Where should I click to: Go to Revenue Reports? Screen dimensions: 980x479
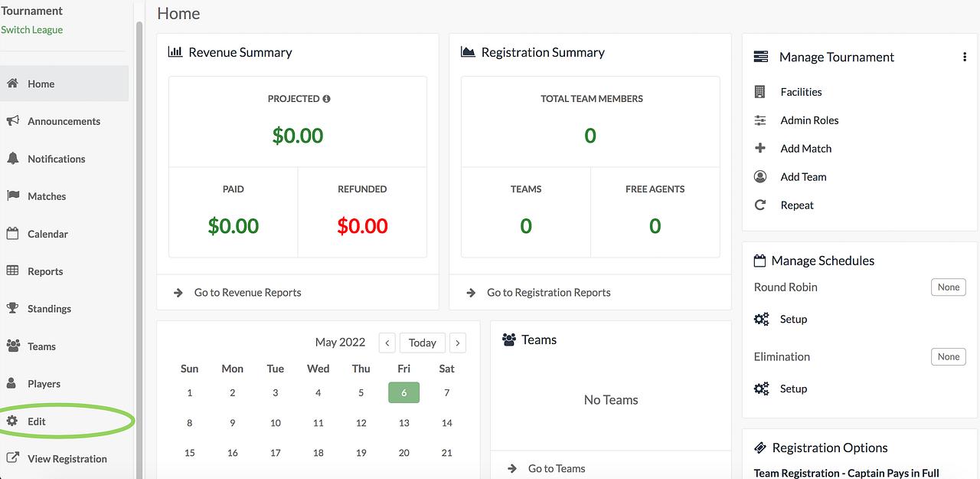[247, 293]
